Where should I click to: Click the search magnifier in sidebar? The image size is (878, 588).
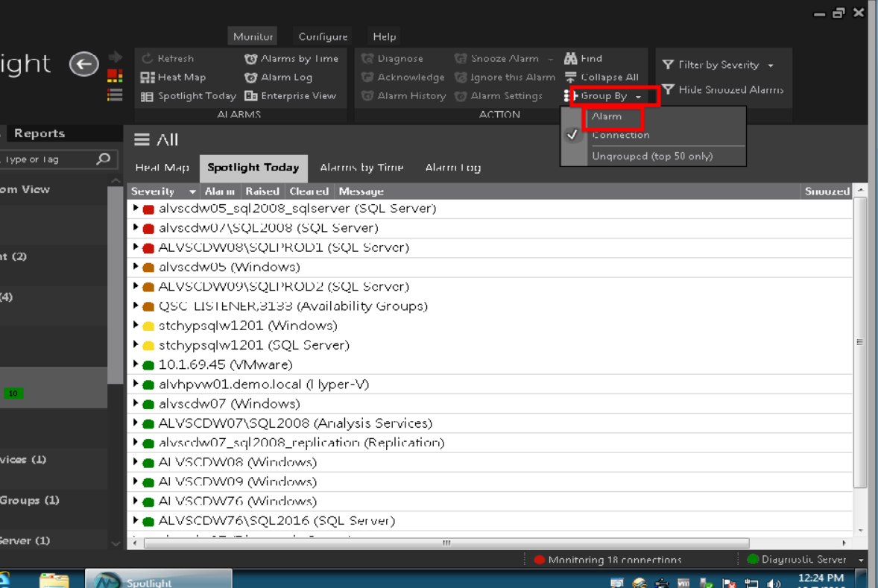click(x=103, y=159)
